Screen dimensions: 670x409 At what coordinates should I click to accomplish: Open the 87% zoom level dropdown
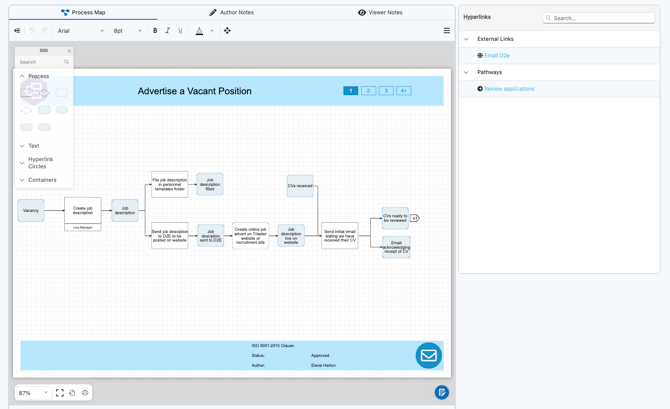click(x=33, y=393)
